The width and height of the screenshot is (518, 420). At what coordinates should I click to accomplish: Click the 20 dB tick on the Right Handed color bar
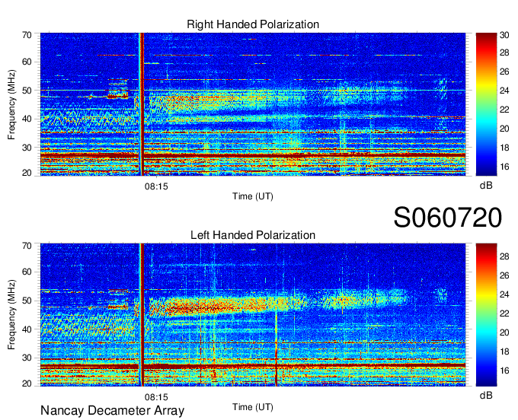point(504,129)
